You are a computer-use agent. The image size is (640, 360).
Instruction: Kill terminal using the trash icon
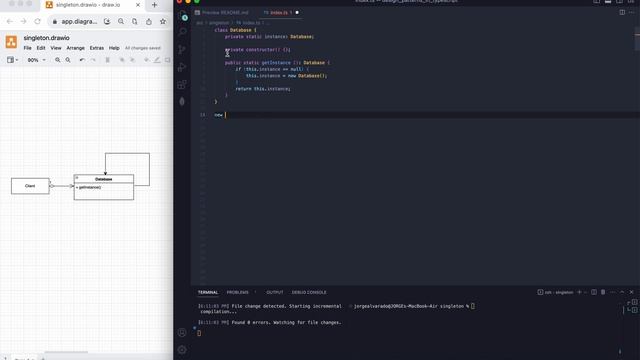tap(603, 292)
